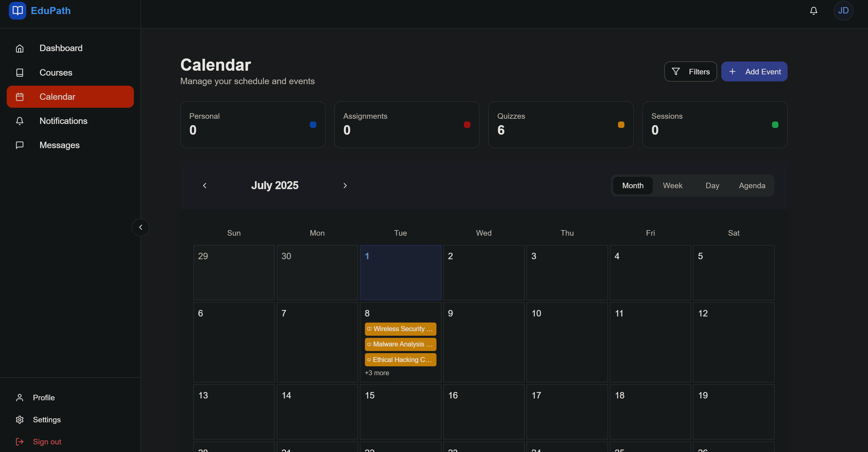This screenshot has width=868, height=452.
Task: Click the Courses book icon
Action: (20, 73)
